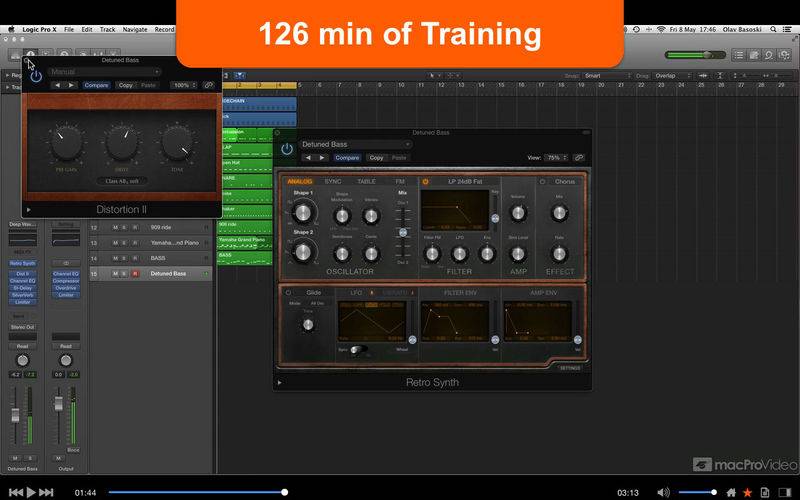Open the Compressor insert on Output strip
Viewport: 800px width, 500px height.
tap(66, 281)
